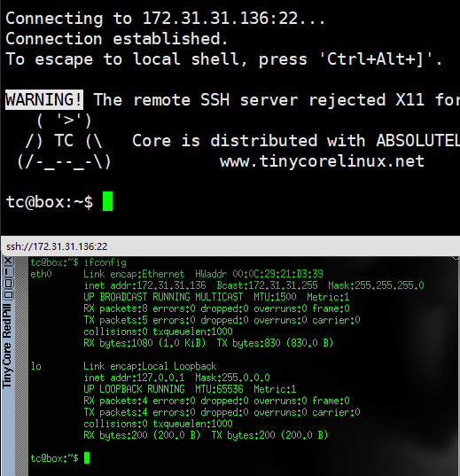Viewport: 460px width, 476px height.
Task: Click 'TX packets:5' text
Action: 116,320
